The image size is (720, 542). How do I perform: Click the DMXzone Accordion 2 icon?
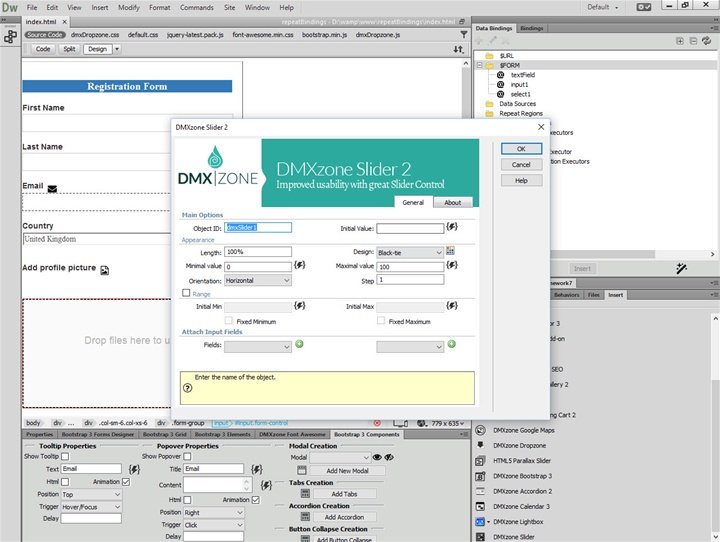point(480,491)
